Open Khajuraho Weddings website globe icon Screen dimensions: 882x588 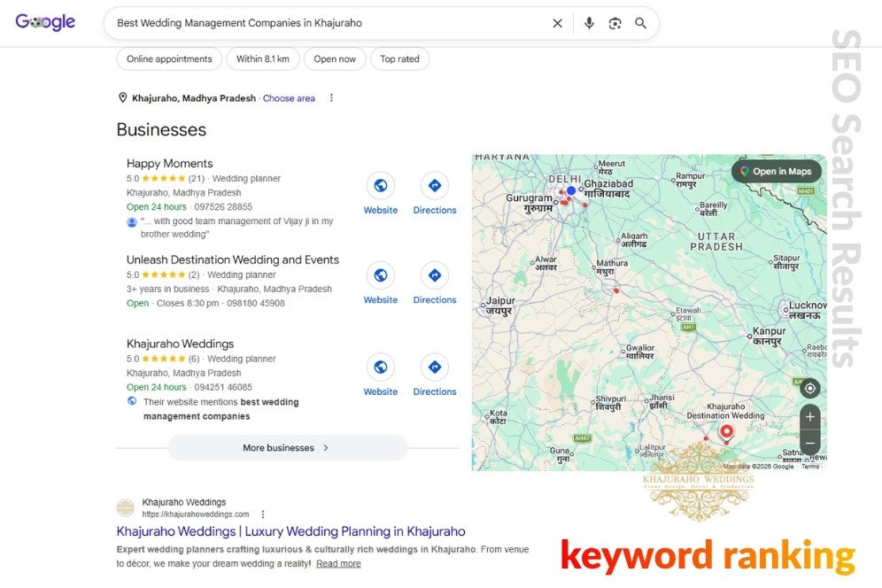[380, 367]
